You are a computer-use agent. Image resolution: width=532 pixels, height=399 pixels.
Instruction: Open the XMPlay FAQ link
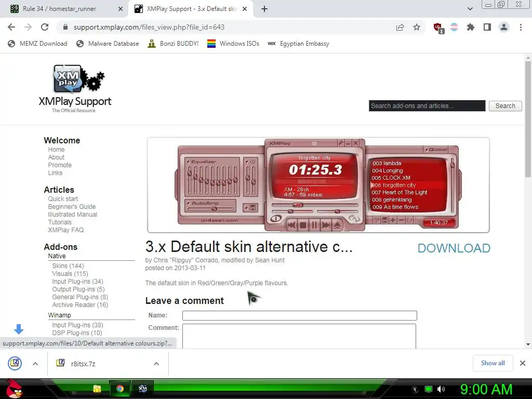(x=66, y=230)
